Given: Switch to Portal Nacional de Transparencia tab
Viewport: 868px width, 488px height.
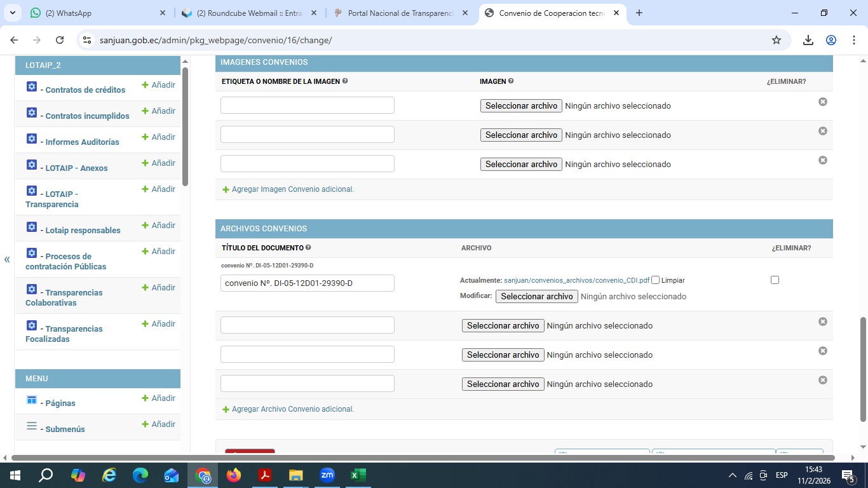Looking at the screenshot, I should [400, 13].
